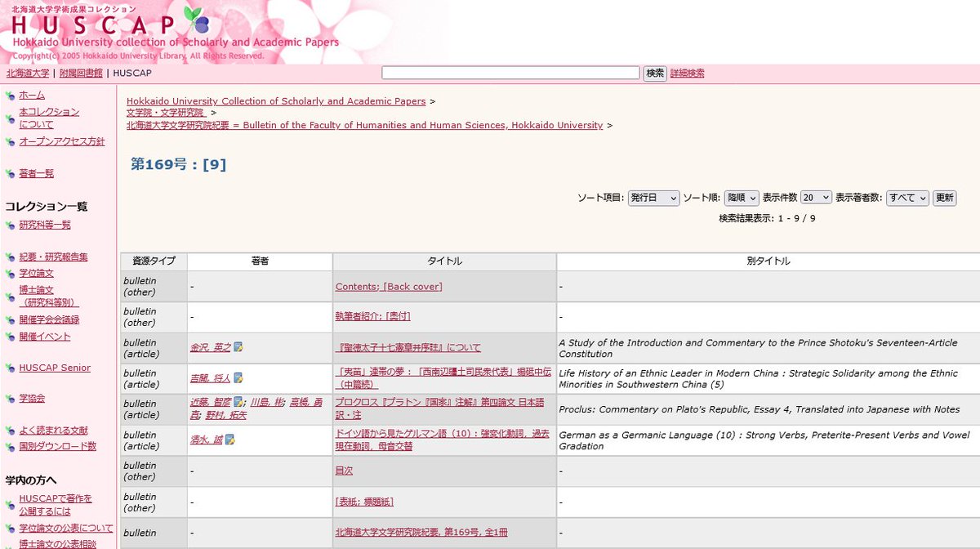
Task: Open author link 吉開, 将人
Action: click(x=210, y=378)
